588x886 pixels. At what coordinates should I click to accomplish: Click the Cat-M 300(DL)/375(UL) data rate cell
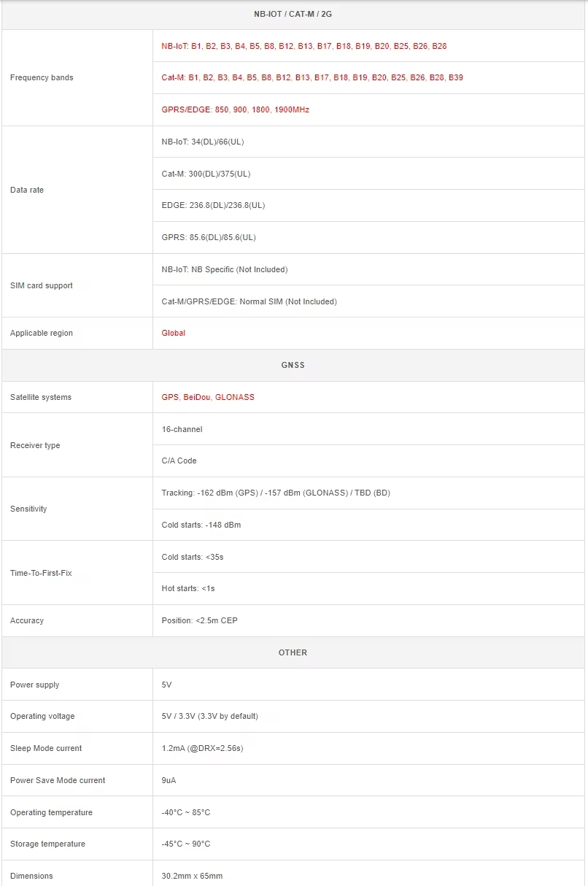coord(206,174)
